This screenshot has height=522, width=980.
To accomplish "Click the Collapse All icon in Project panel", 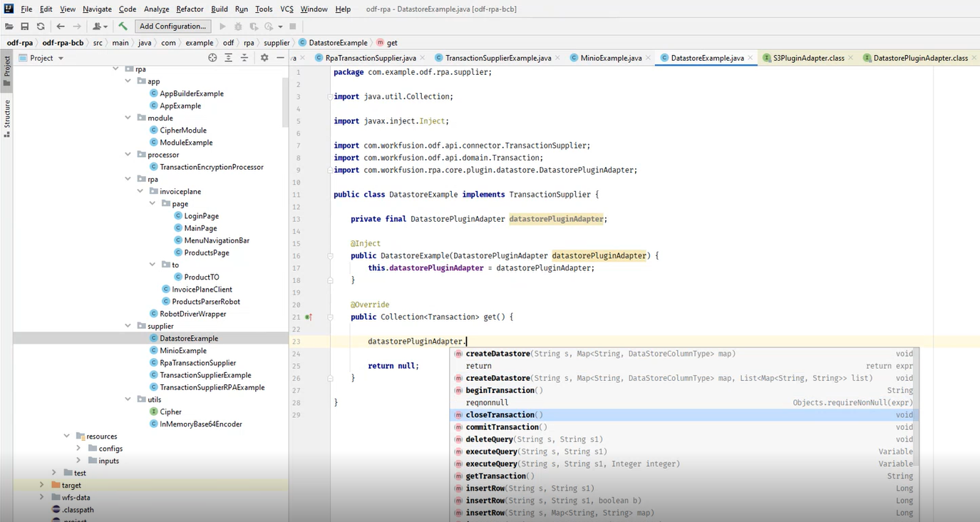I will point(244,58).
